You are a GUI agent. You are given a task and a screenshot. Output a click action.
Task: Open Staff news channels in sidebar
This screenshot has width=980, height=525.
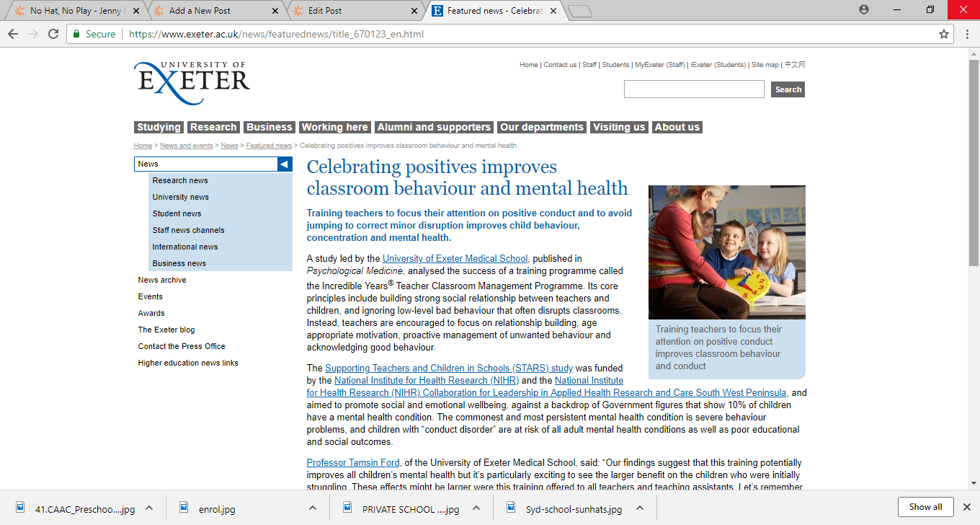pos(188,230)
